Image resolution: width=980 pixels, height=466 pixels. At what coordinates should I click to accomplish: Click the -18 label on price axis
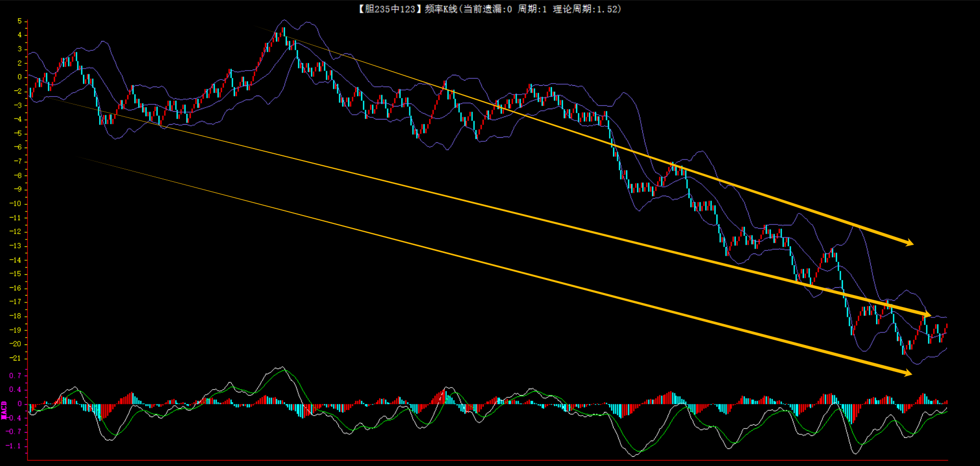tap(16, 316)
